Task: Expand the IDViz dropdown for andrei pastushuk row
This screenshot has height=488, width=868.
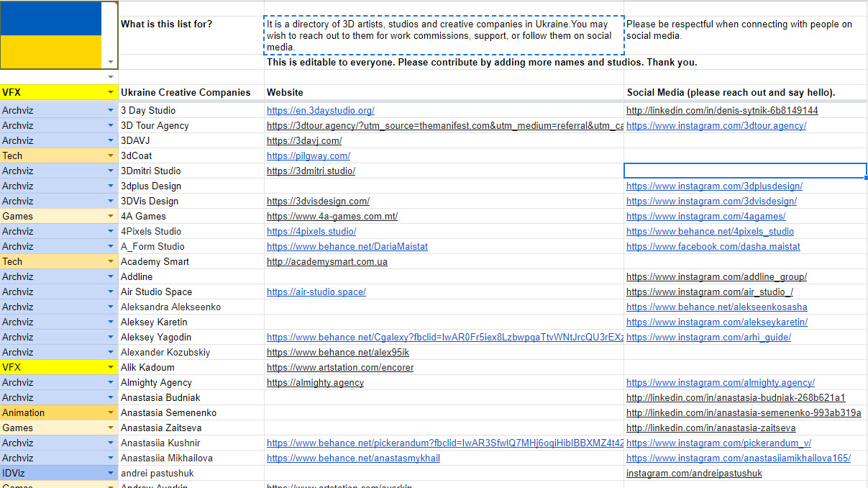Action: click(111, 473)
